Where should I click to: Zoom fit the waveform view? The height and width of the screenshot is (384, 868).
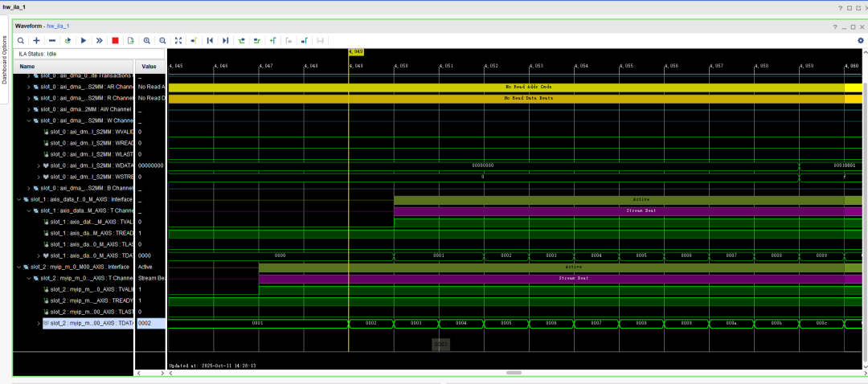(178, 40)
